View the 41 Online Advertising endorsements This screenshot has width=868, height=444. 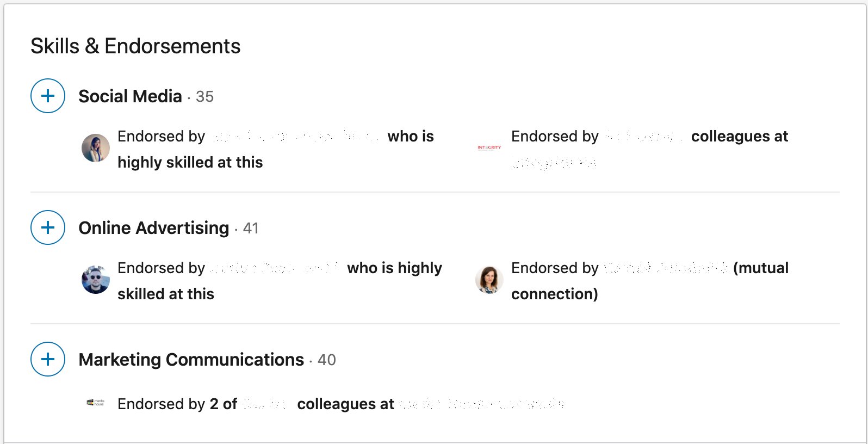point(251,229)
